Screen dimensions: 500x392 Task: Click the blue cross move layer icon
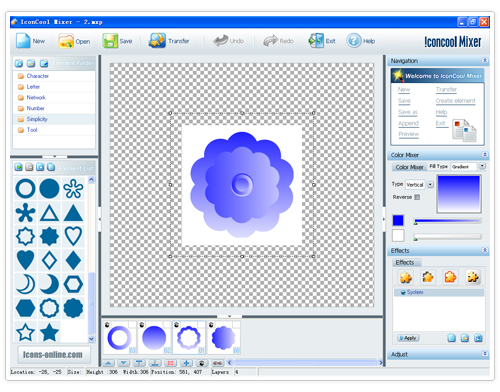[x=186, y=363]
